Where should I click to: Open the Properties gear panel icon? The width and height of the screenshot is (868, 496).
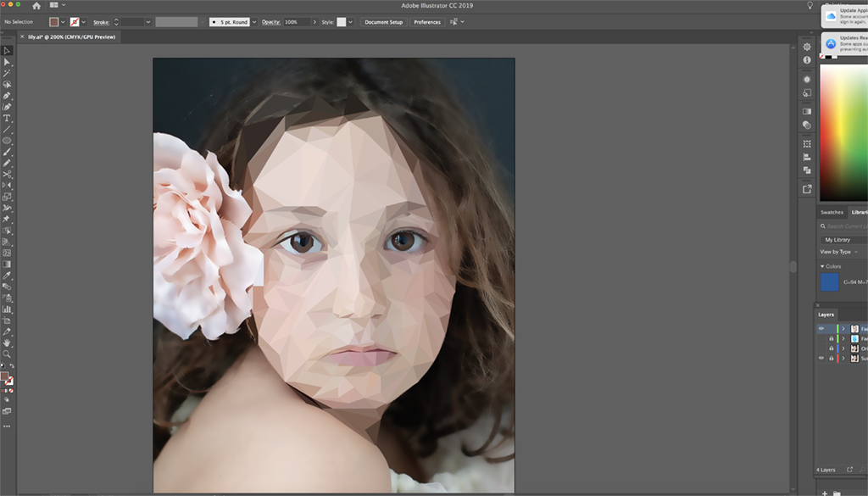807,47
